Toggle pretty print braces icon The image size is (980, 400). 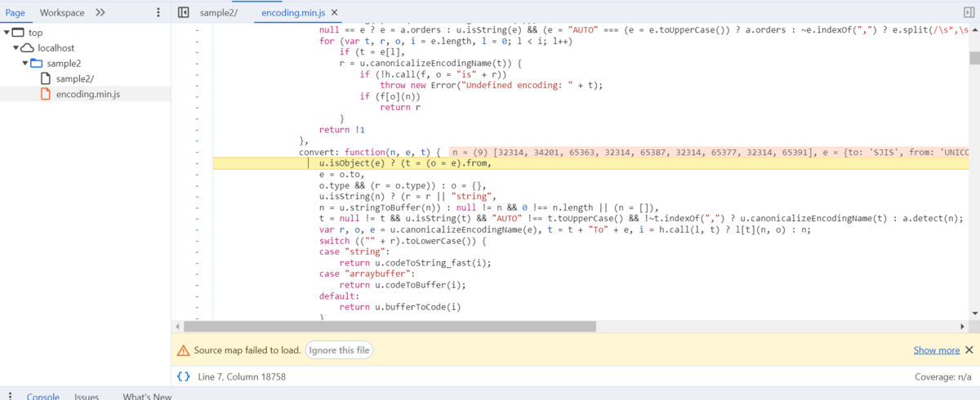click(x=184, y=376)
